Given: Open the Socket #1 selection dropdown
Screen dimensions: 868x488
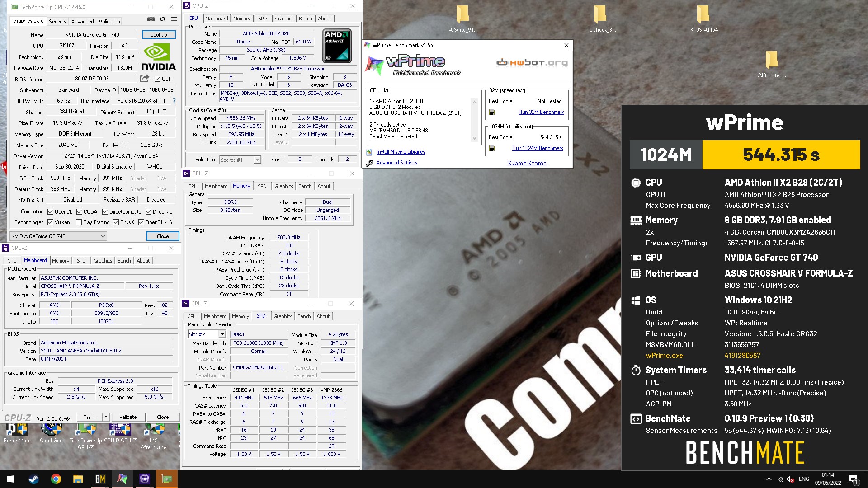Looking at the screenshot, I should (x=241, y=160).
